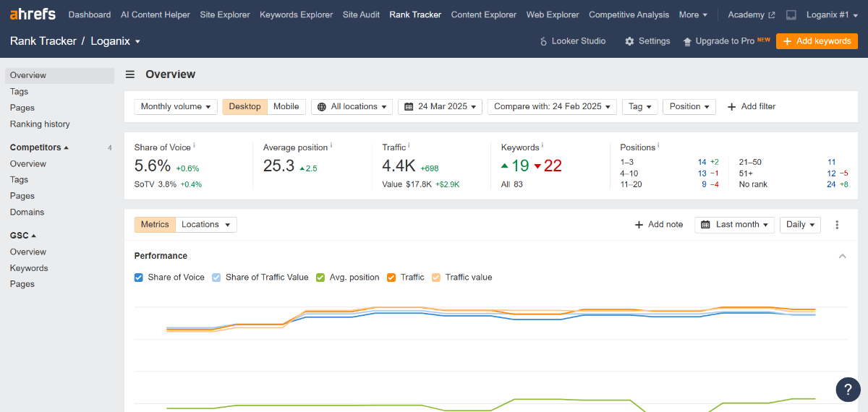Image resolution: width=868 pixels, height=412 pixels.
Task: Open AI Content Helper
Action: coord(156,14)
